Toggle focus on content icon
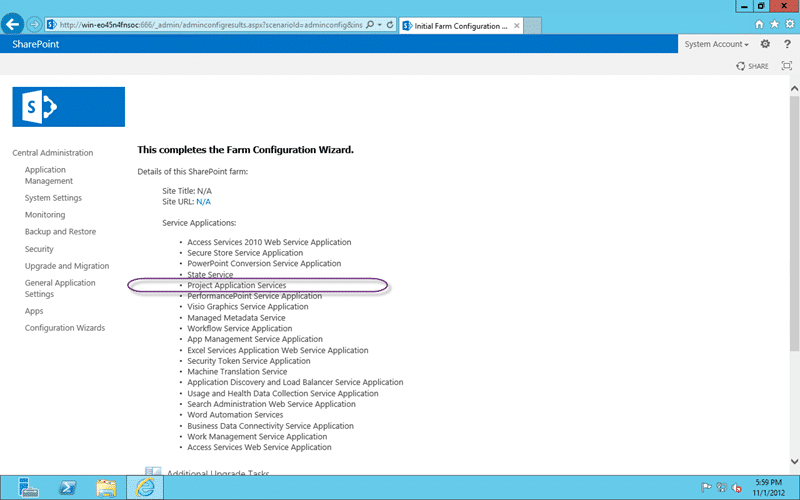The width and height of the screenshot is (800, 500). click(787, 66)
